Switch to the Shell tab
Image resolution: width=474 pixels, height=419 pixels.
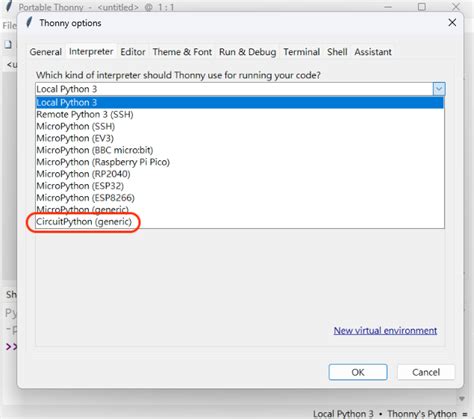pyautogui.click(x=337, y=52)
